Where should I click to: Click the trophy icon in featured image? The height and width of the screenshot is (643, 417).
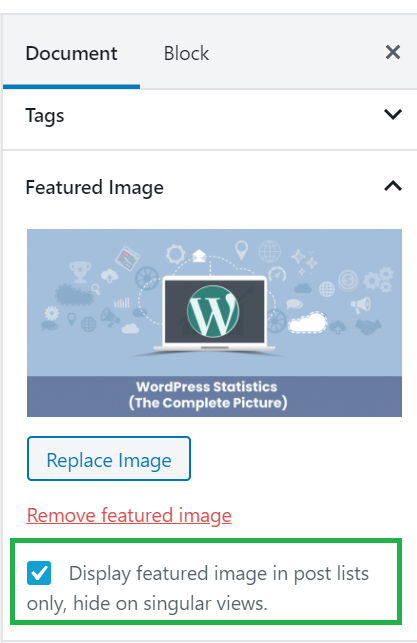point(80,271)
